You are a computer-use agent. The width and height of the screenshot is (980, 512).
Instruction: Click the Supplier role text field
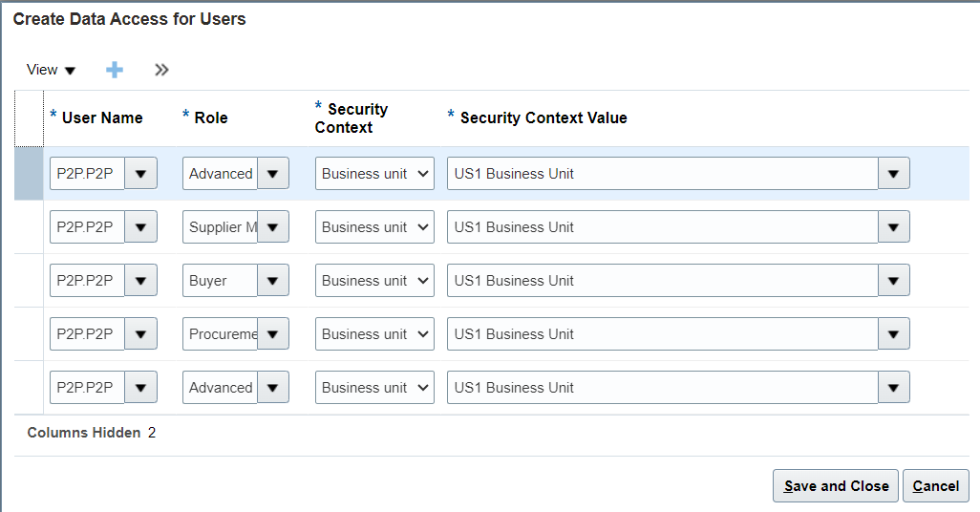(x=220, y=227)
